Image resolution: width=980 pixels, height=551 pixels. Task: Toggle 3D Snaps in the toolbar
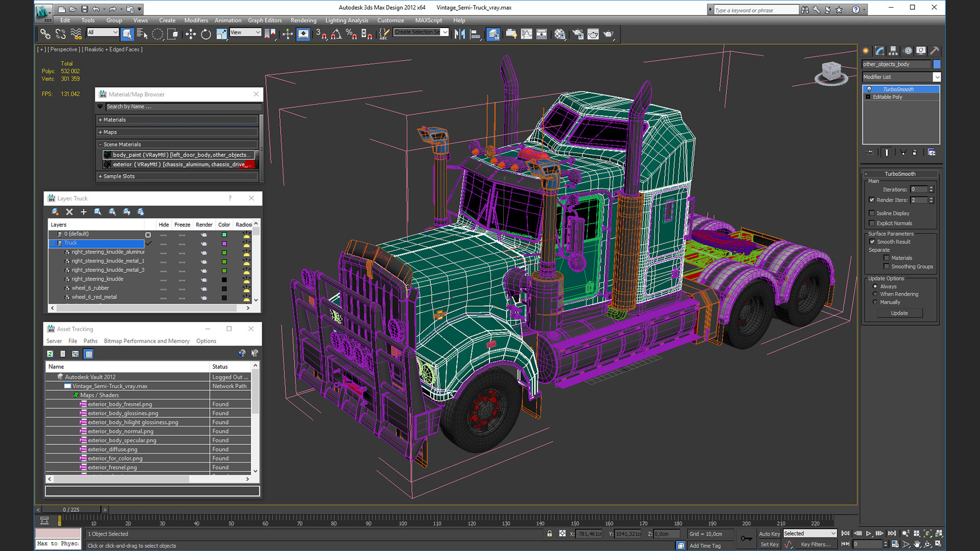pos(321,34)
